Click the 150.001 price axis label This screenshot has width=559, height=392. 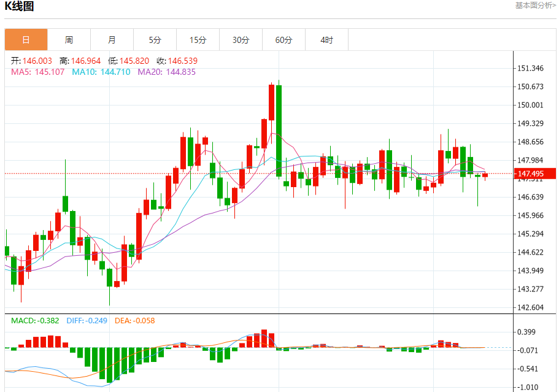[531, 105]
